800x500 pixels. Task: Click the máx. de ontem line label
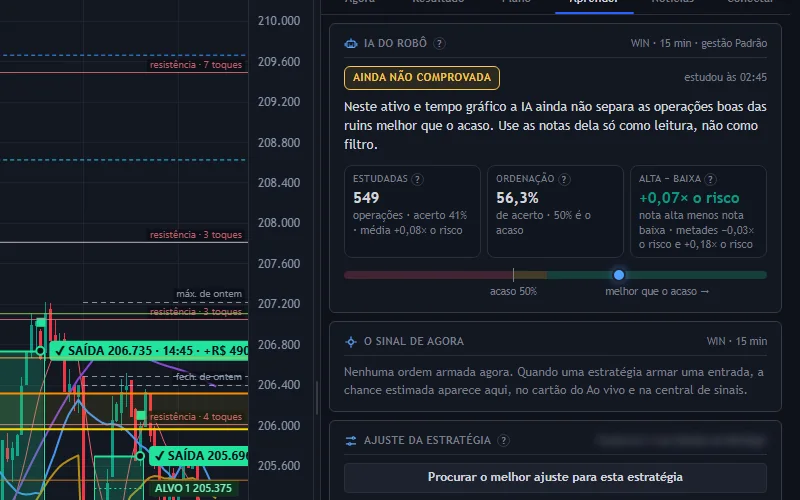[x=209, y=294]
